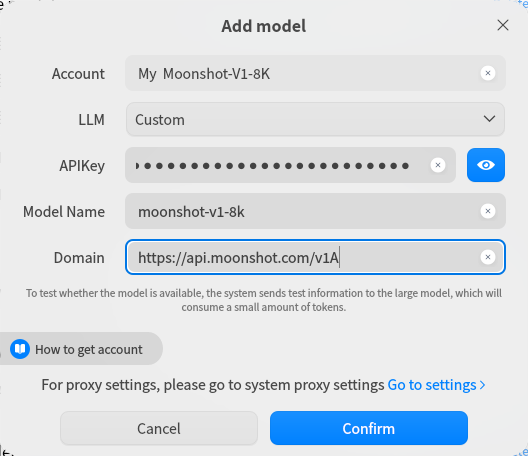Toggle API key visibility with eye button
528x456 pixels.
click(x=486, y=165)
